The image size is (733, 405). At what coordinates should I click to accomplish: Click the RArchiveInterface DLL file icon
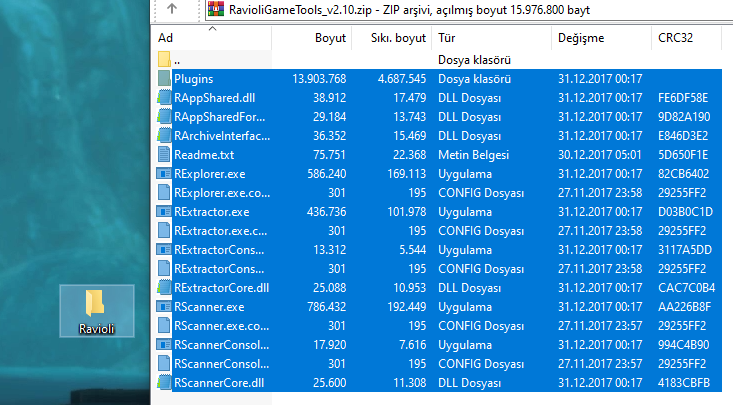click(164, 136)
